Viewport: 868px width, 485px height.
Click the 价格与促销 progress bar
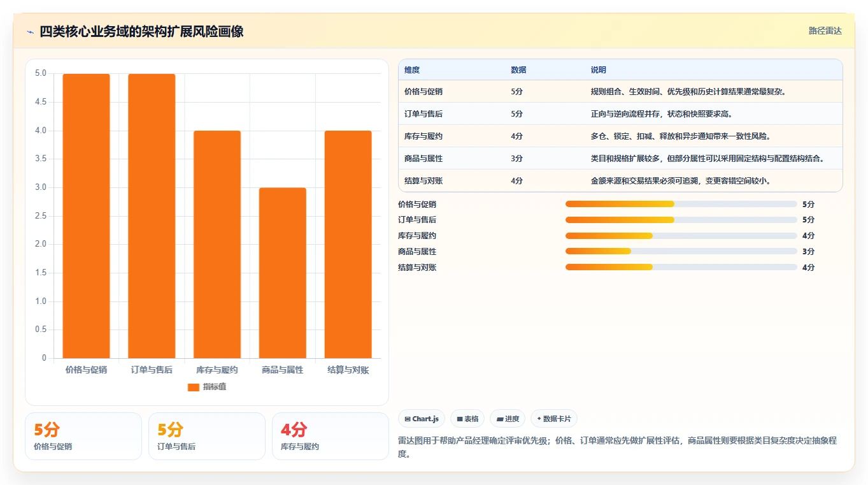click(x=681, y=204)
